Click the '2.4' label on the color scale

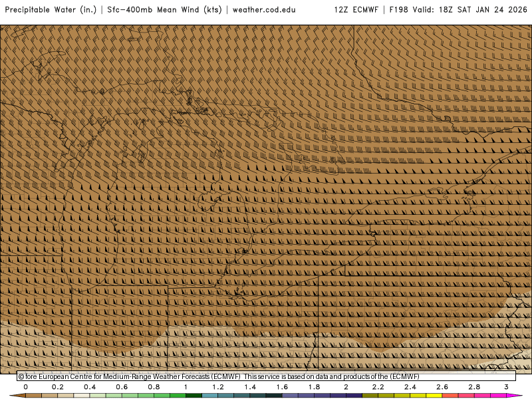(x=410, y=387)
